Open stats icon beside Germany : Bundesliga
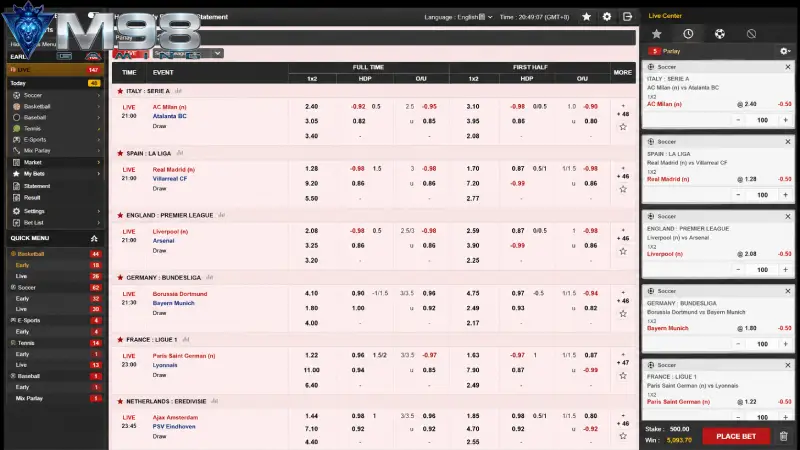Image resolution: width=800 pixels, height=450 pixels. click(x=209, y=278)
